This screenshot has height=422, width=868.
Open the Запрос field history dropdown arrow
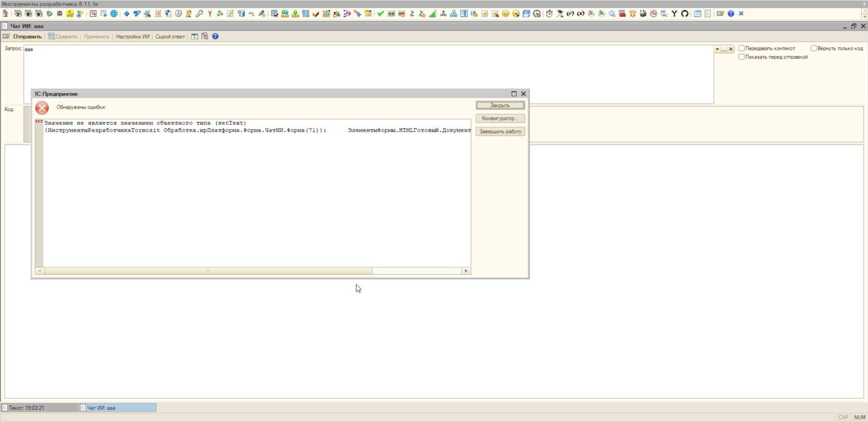tap(717, 50)
